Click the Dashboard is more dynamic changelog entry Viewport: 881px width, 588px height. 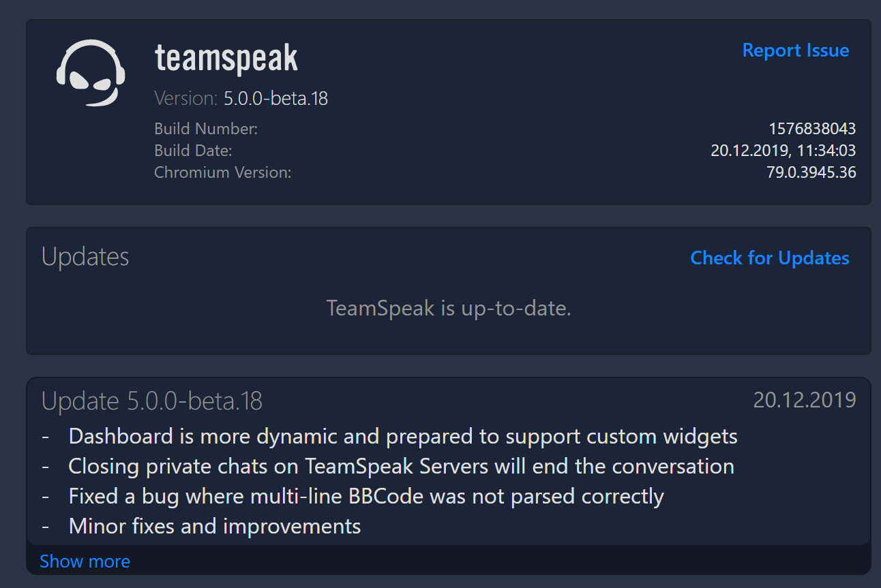[403, 436]
